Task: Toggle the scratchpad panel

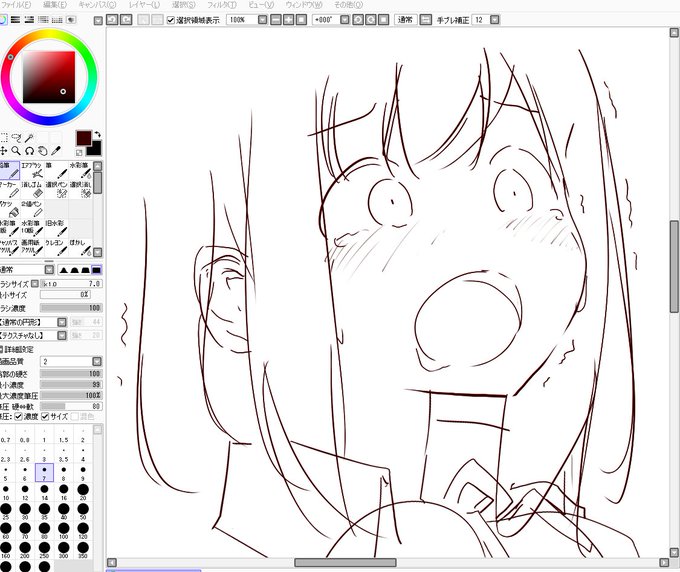Action: point(71,20)
